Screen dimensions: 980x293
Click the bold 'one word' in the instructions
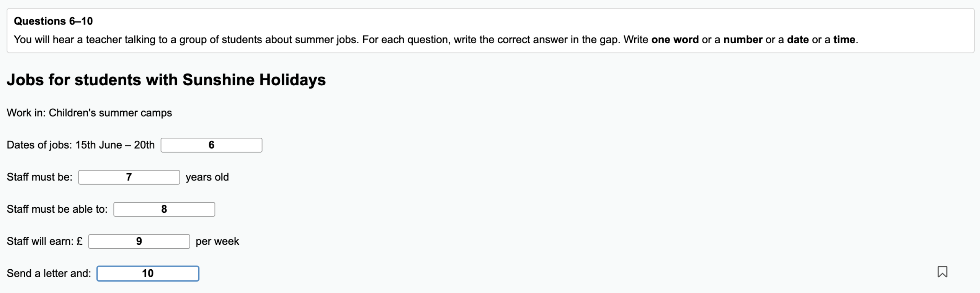tap(675, 39)
